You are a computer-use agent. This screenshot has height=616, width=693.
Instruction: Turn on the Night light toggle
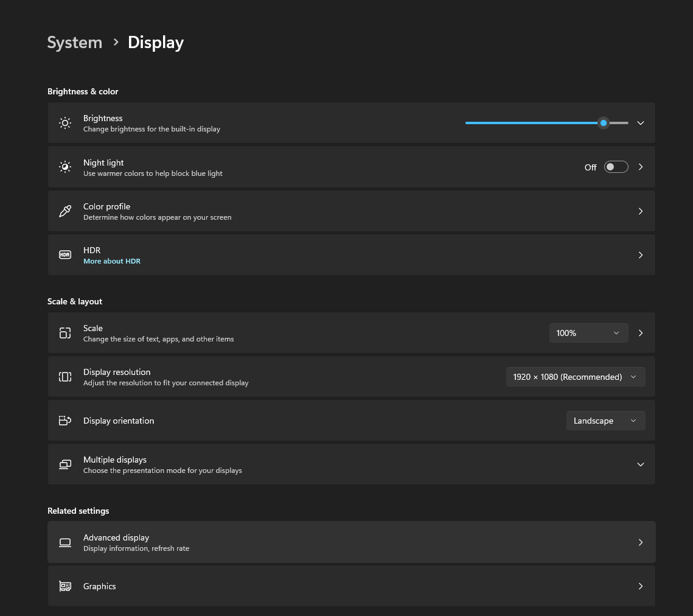coord(616,167)
